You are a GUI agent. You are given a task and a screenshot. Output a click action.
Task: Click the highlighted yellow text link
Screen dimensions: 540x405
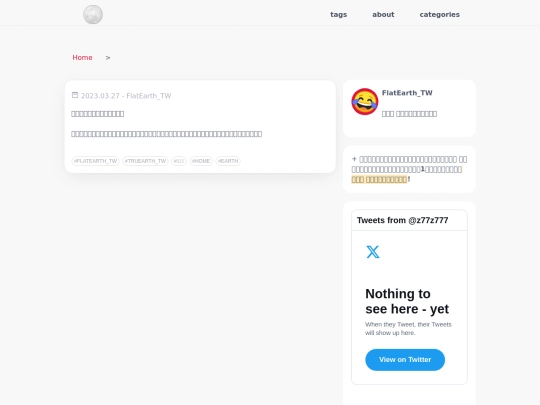pos(379,179)
